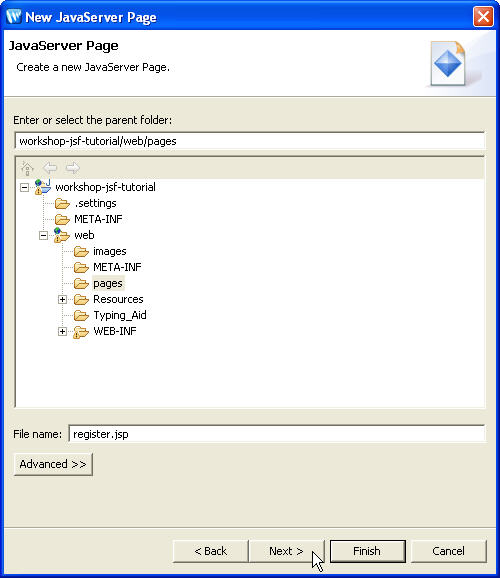Screen dimensions: 500x578
Task: Expand the Resources folder node
Action: 62,299
